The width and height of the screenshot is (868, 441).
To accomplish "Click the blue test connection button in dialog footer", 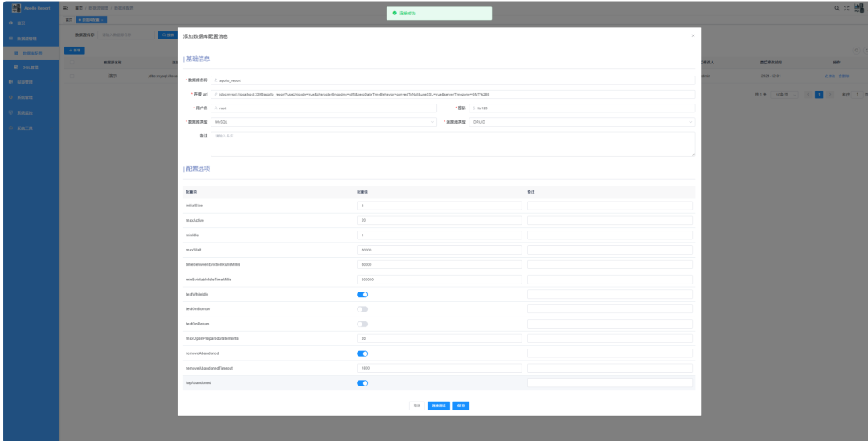I will tap(439, 406).
